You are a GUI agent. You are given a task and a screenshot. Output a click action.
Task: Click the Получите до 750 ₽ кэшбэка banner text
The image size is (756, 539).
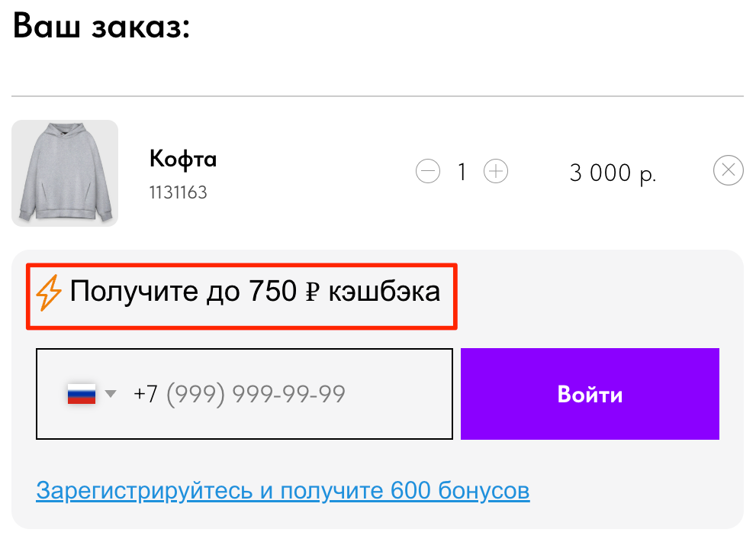tap(255, 292)
